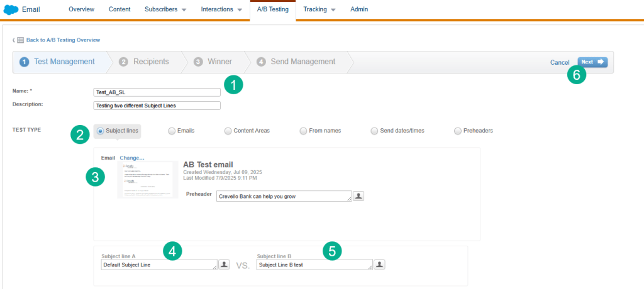
Task: Go to the Content tab
Action: pos(119,9)
